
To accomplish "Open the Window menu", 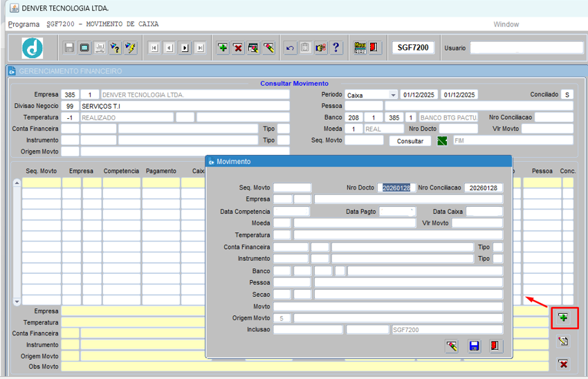I will click(x=506, y=24).
